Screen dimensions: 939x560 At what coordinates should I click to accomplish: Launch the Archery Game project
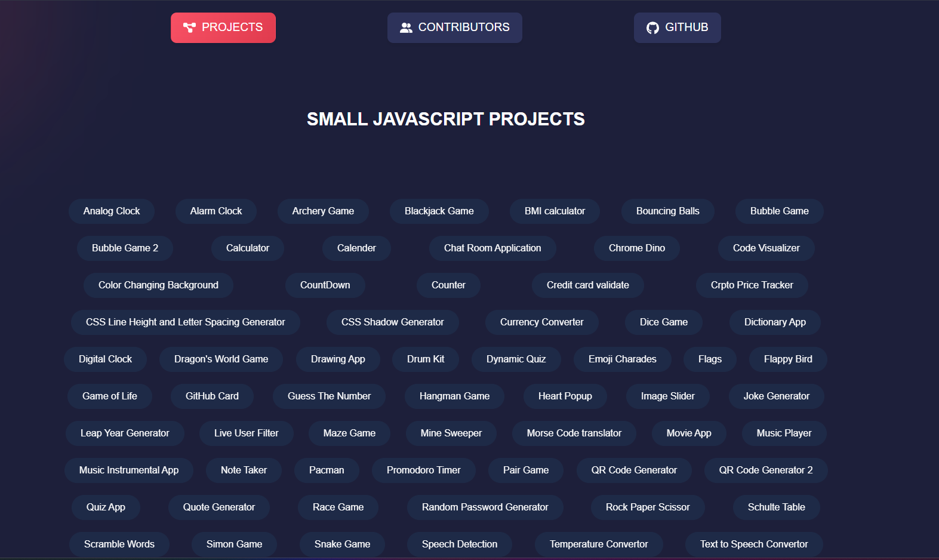323,211
